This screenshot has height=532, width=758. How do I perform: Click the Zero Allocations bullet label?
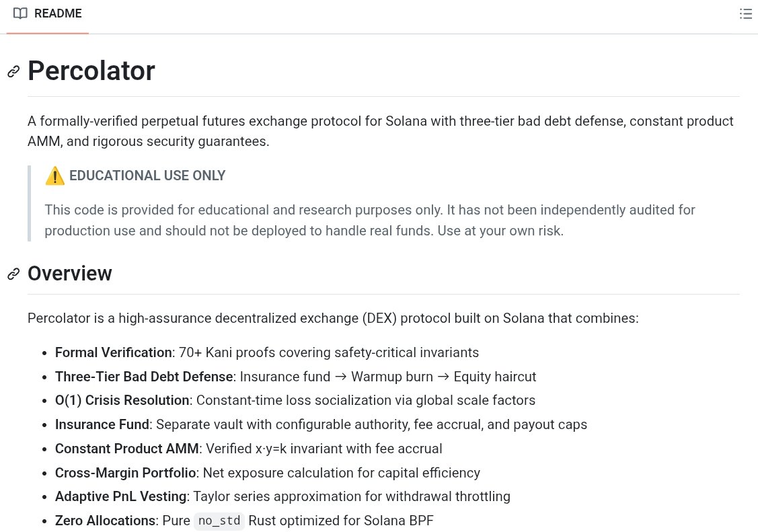pos(105,521)
